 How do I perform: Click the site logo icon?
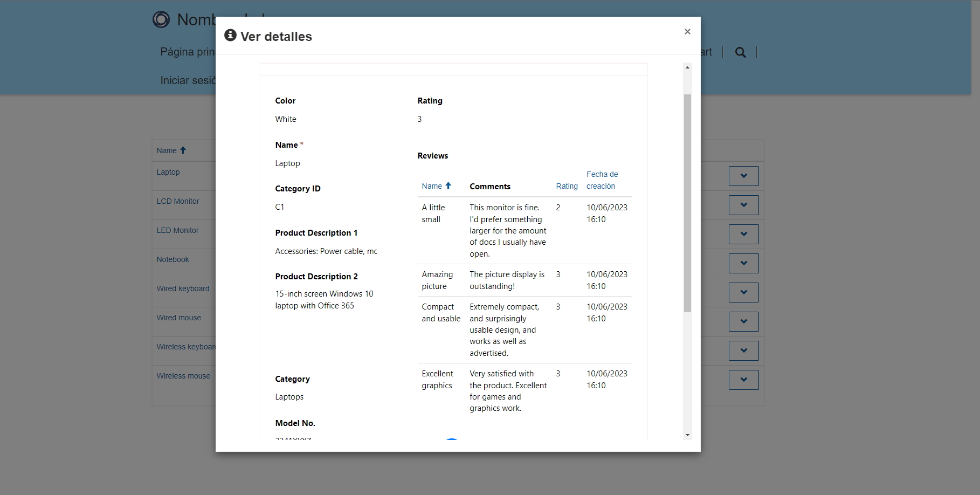pos(161,19)
